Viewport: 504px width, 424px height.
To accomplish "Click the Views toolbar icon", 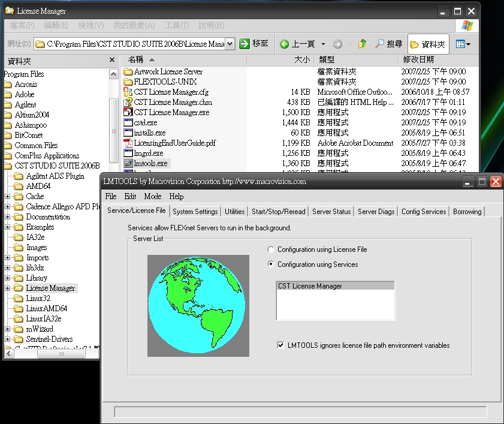I will (460, 44).
